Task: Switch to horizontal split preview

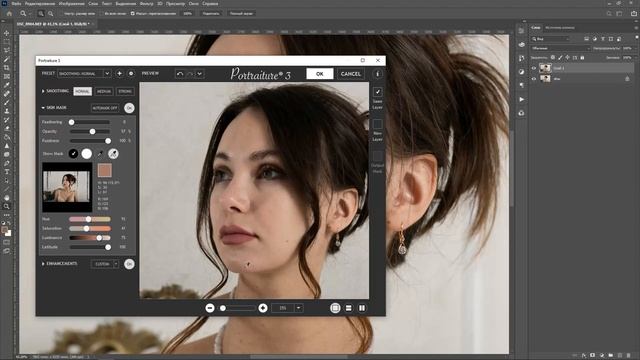Action: click(x=349, y=308)
